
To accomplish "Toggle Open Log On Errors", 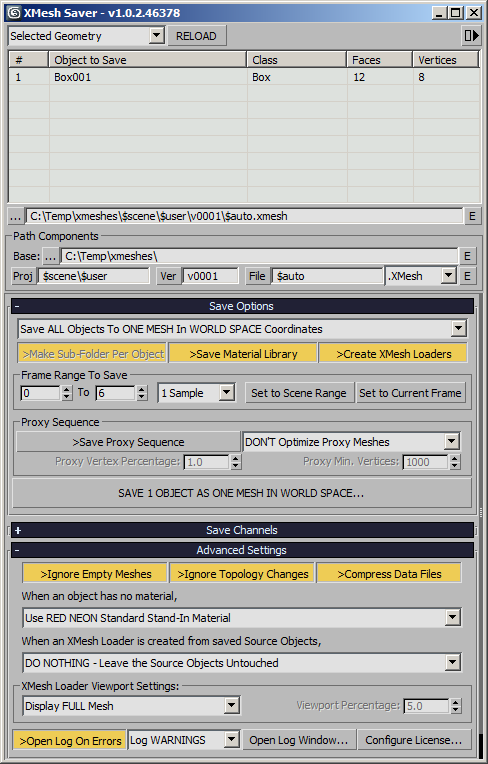I will [x=70, y=741].
